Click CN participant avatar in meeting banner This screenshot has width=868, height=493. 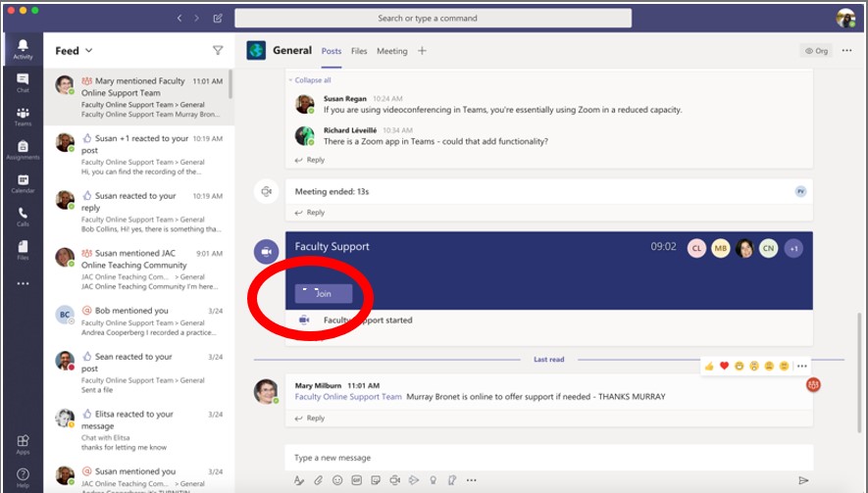coord(768,248)
